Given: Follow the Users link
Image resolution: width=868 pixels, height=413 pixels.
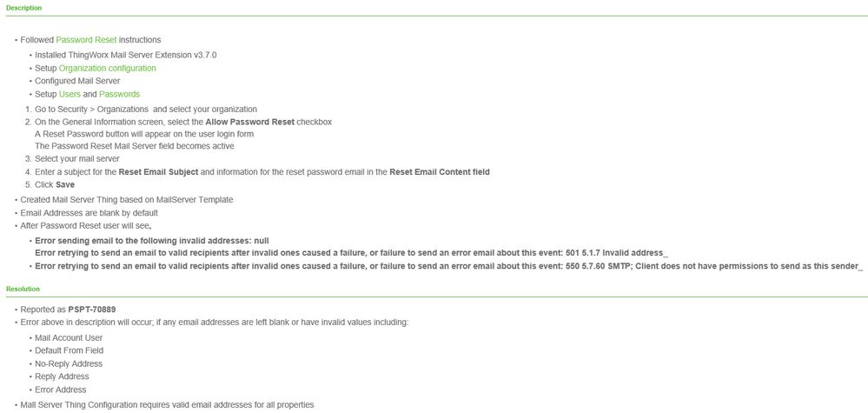Looking at the screenshot, I should tap(70, 94).
